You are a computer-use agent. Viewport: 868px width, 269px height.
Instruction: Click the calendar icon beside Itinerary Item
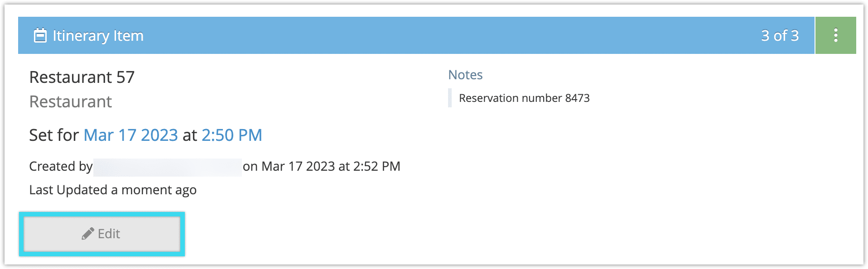pyautogui.click(x=40, y=35)
